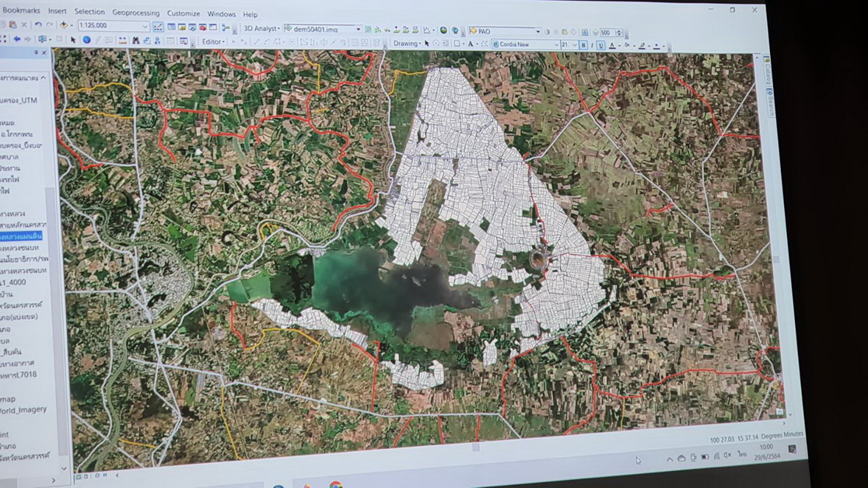Pin the Table of Contents panel

click(x=36, y=53)
